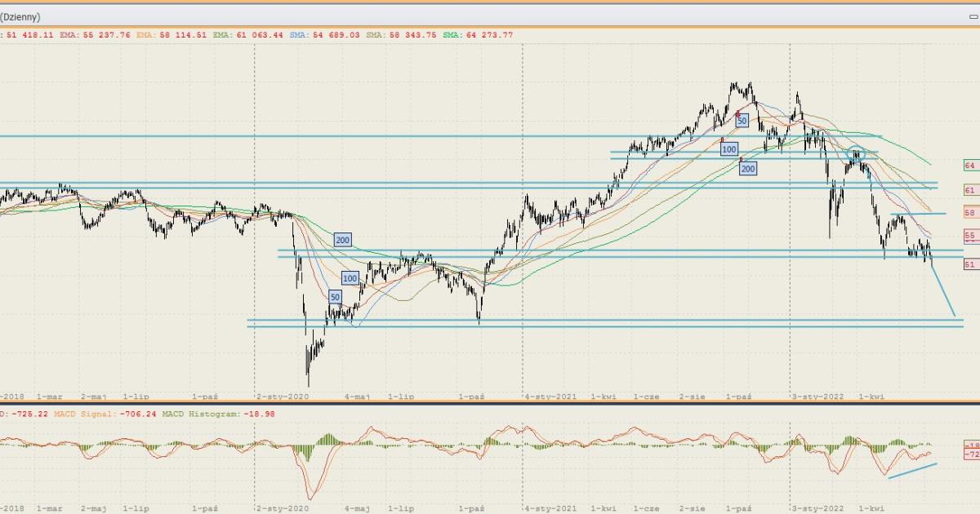The height and width of the screenshot is (514, 980).
Task: Select the blue circle annotation on price chart
Action: (x=855, y=153)
